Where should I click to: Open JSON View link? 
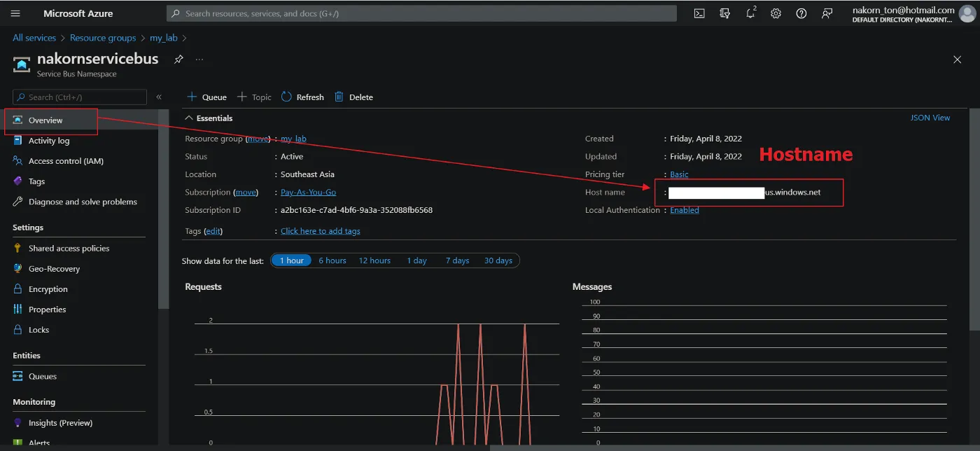930,118
